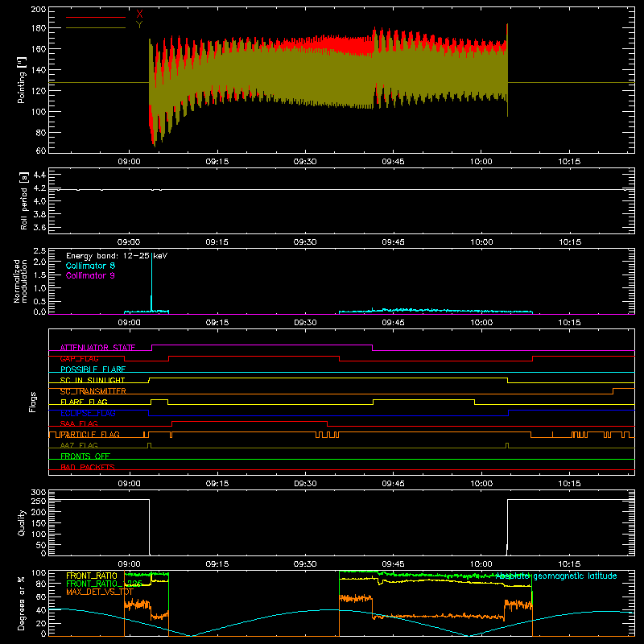644x644 pixels.
Task: Click the Flags axis title
Action: coord(33,402)
